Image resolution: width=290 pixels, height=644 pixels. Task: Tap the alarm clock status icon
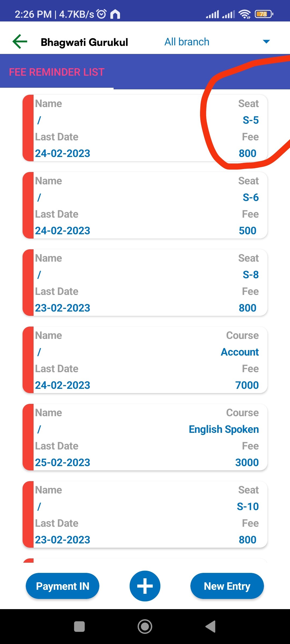102,14
